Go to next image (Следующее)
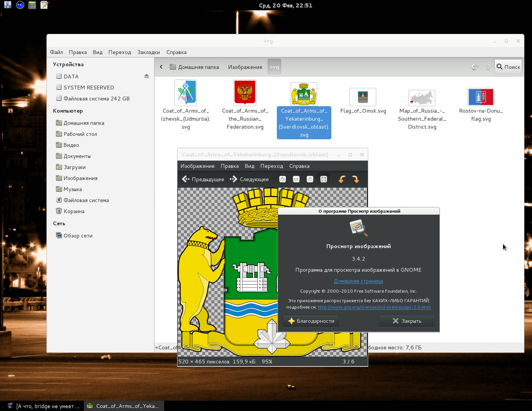Viewport: 532px width, 411px height. point(249,179)
